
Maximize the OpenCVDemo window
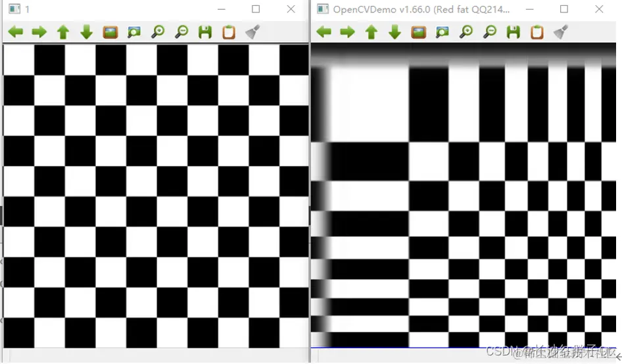coord(564,9)
